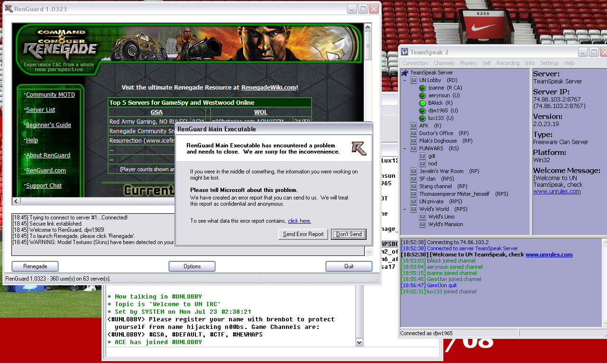Select the Doctor's Office channel icon
Image resolution: width=607 pixels, height=364 pixels.
click(414, 133)
